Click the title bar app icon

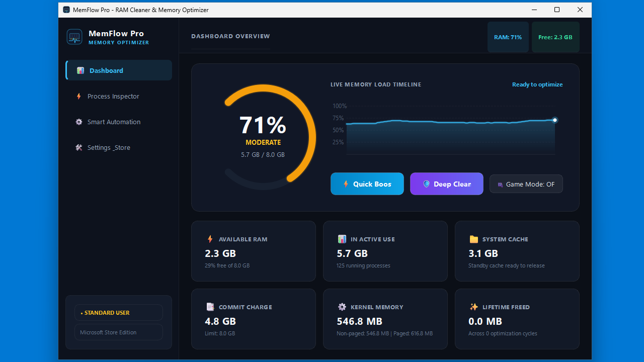66,10
